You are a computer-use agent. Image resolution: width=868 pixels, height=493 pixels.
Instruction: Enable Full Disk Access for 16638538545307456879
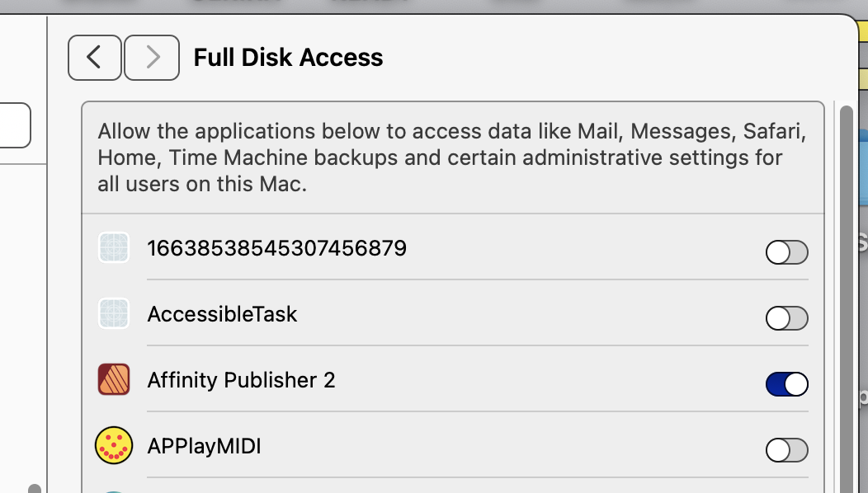pos(786,252)
